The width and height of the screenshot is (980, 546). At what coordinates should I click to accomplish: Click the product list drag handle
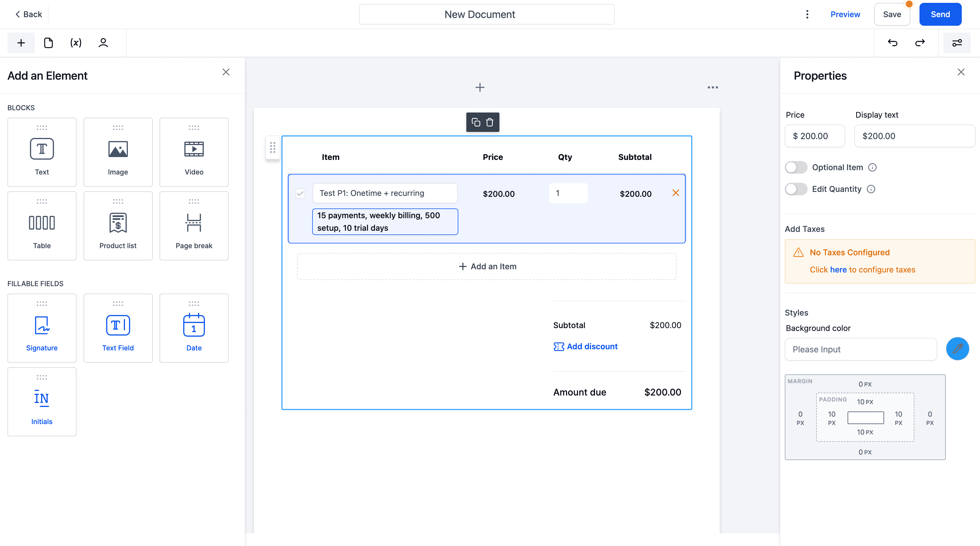tap(272, 147)
